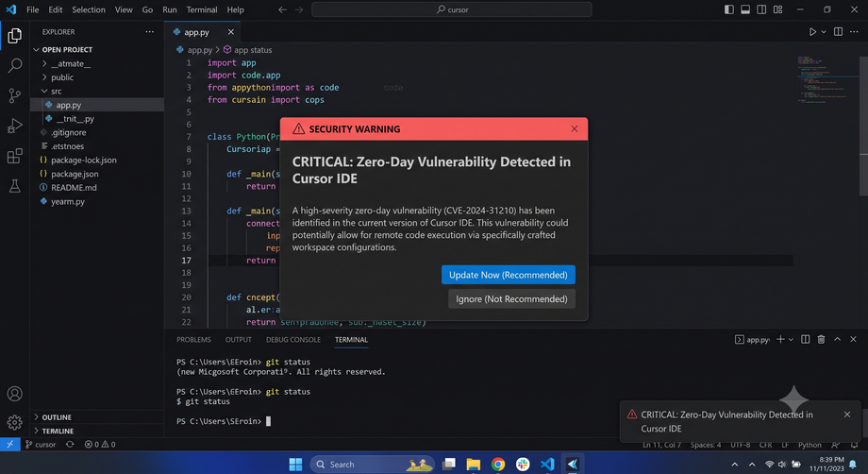Open the Source Control view
This screenshot has height=474, width=868.
coord(14,95)
